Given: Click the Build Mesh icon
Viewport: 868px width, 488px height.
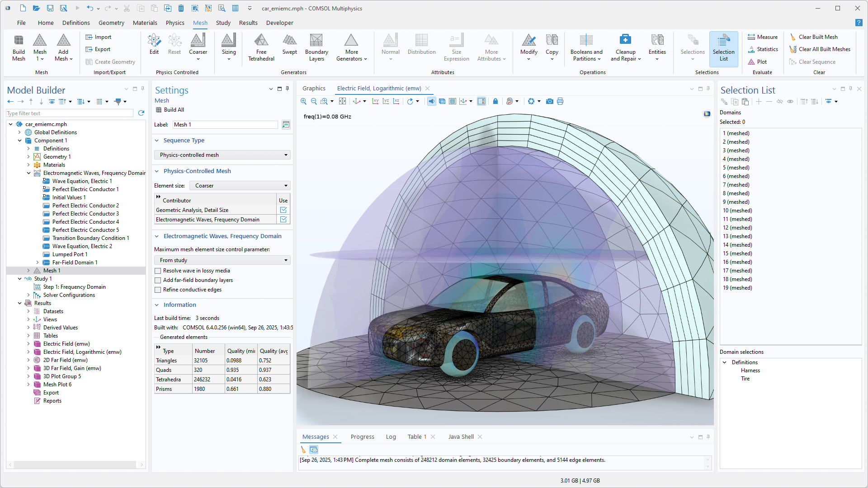Looking at the screenshot, I should point(19,41).
